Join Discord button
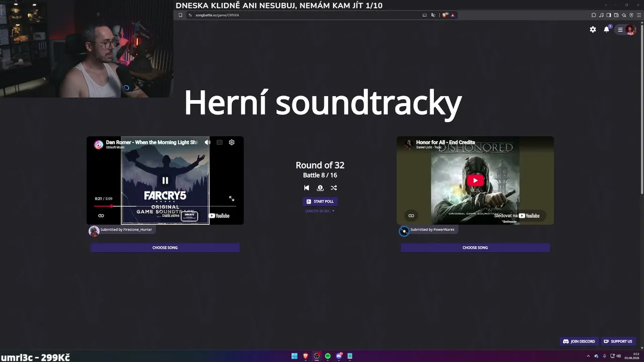This screenshot has width=644, height=362. tap(579, 341)
